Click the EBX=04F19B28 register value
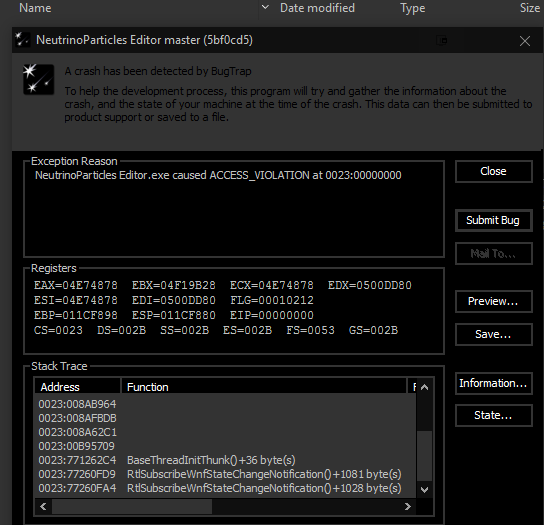This screenshot has height=525, width=544. pos(173,285)
